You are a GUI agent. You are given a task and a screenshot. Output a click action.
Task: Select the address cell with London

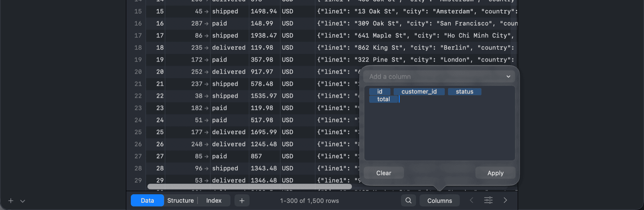pyautogui.click(x=416, y=60)
